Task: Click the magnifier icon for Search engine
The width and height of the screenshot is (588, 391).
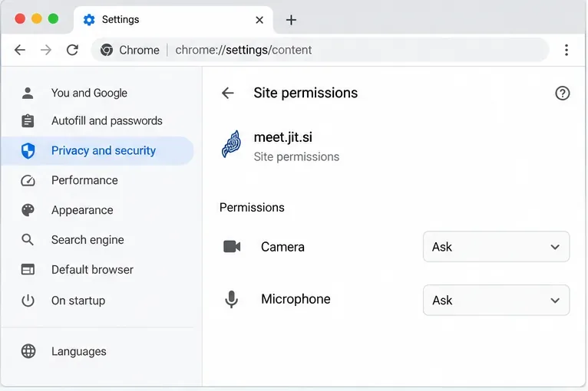Action: (28, 240)
